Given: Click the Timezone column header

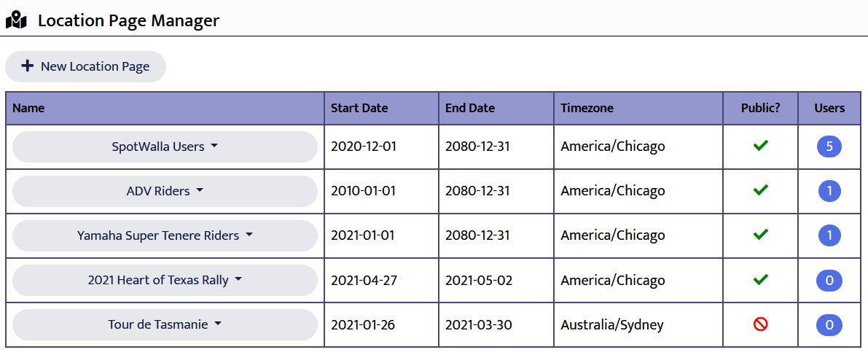Looking at the screenshot, I should [587, 108].
